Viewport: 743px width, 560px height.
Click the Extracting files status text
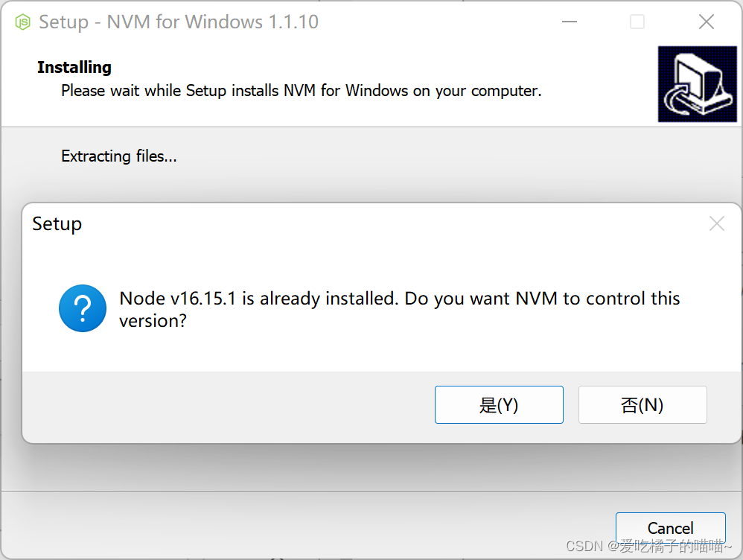pos(118,156)
